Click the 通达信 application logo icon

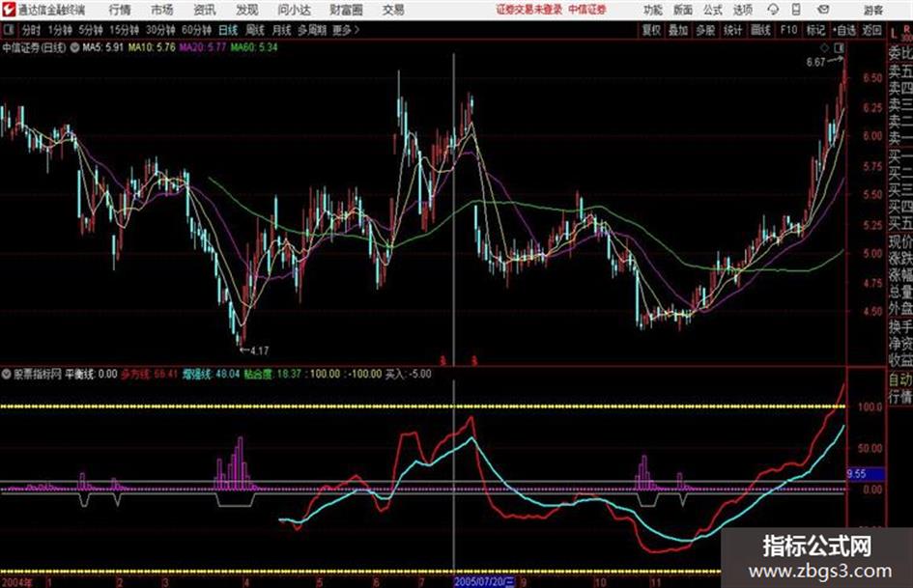click(9, 10)
